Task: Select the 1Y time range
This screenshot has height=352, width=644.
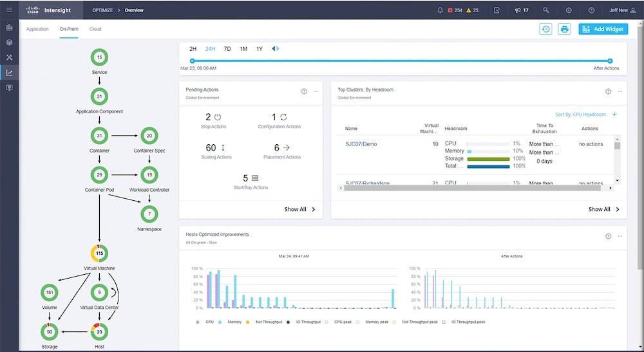Action: pos(259,49)
